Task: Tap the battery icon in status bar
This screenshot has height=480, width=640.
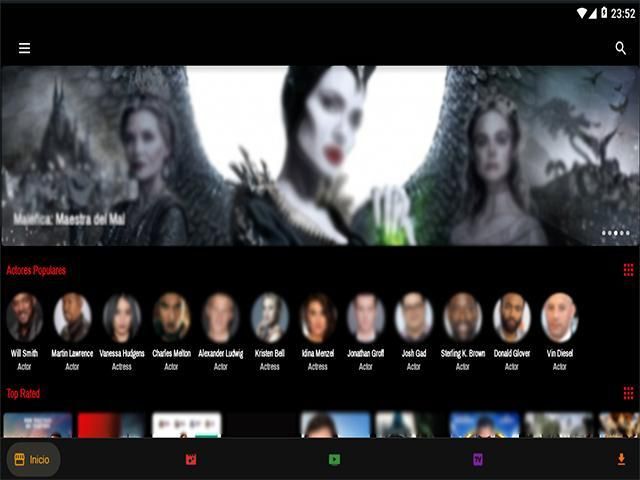Action: [x=604, y=13]
